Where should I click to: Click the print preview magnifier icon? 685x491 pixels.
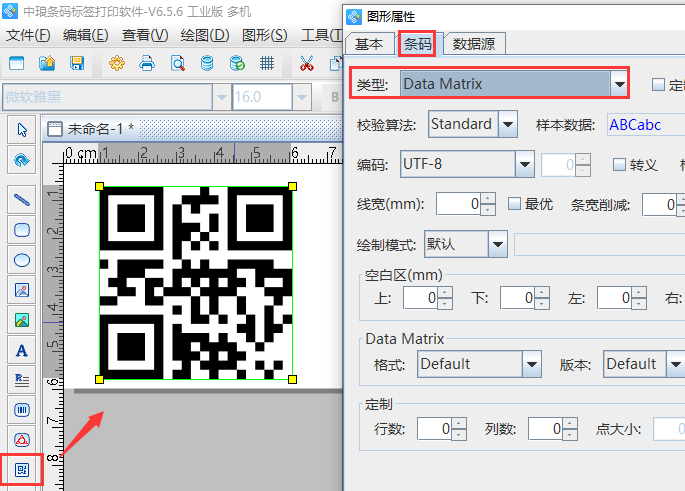[x=177, y=64]
